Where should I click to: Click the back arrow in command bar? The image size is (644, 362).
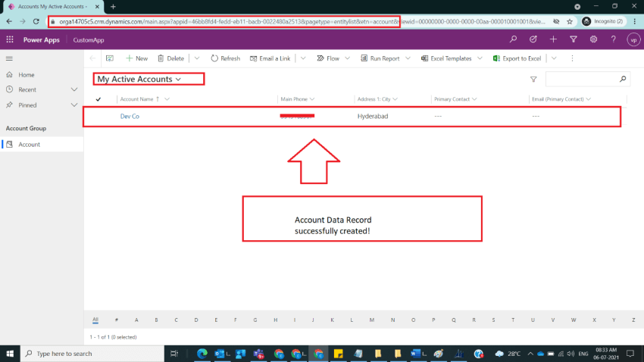92,58
